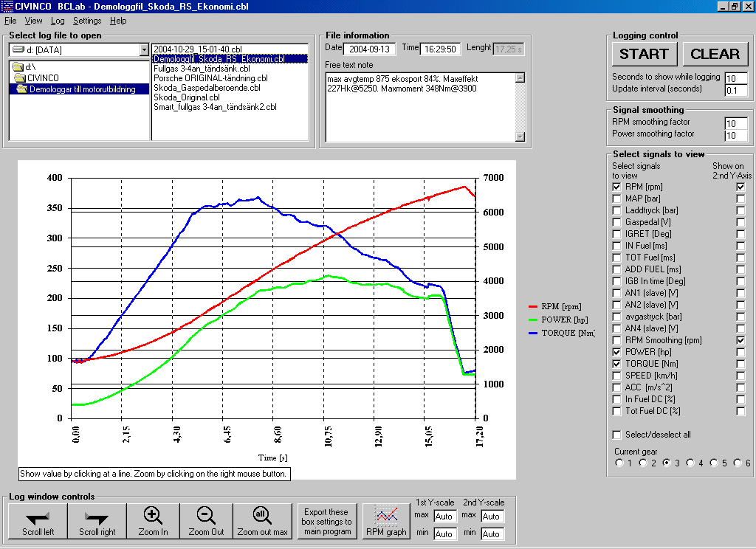Open the Help menu
This screenshot has height=549, width=756.
pos(118,21)
